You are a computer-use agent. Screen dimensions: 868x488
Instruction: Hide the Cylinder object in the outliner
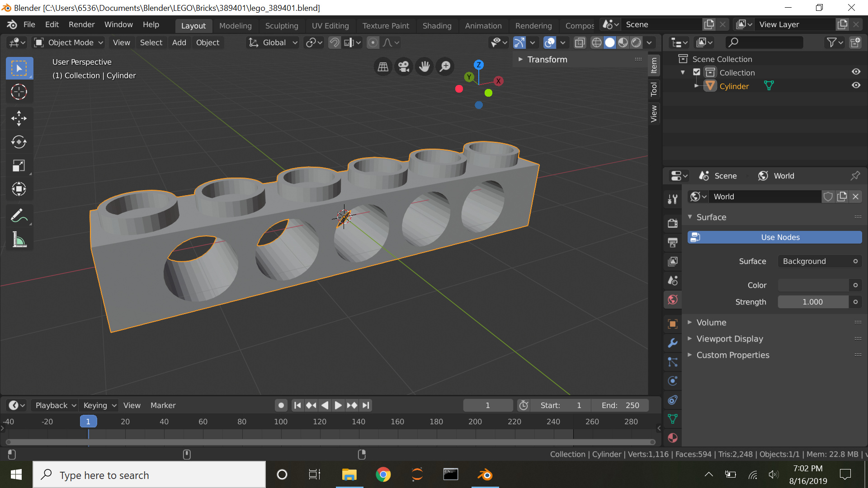tap(857, 85)
